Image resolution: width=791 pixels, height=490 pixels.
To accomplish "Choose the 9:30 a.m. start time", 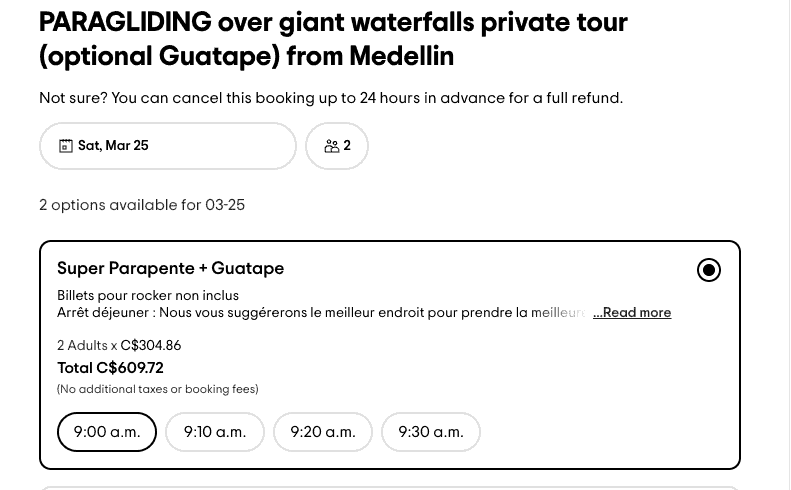I will (x=431, y=432).
